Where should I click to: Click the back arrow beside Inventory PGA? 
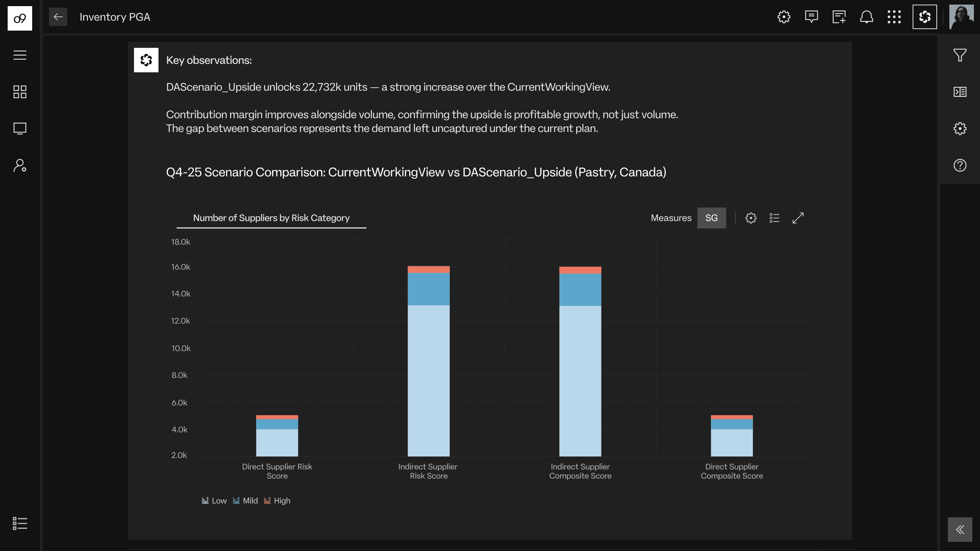(x=58, y=17)
